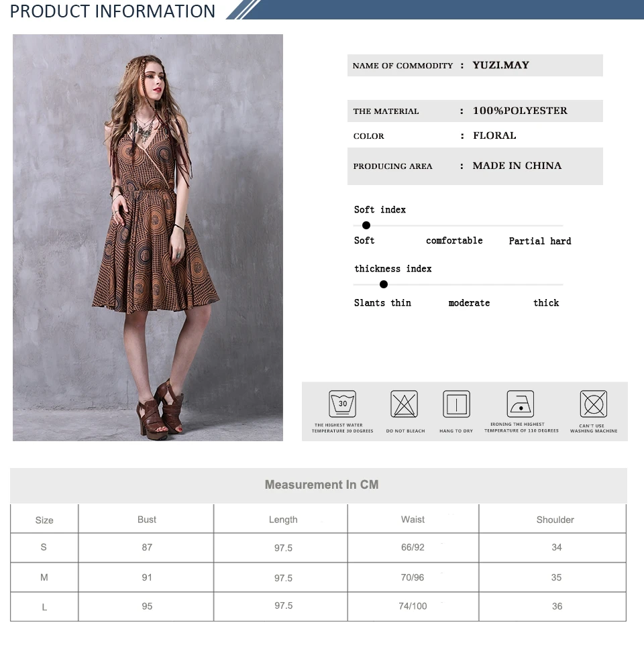Click the Bust column header
The image size is (644, 645).
tap(147, 520)
